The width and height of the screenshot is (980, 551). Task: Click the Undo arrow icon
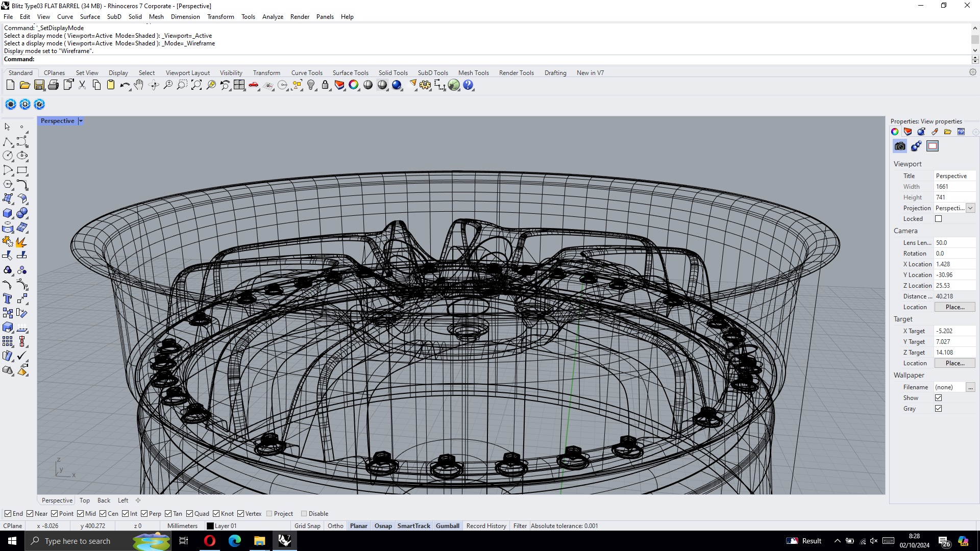point(124,85)
